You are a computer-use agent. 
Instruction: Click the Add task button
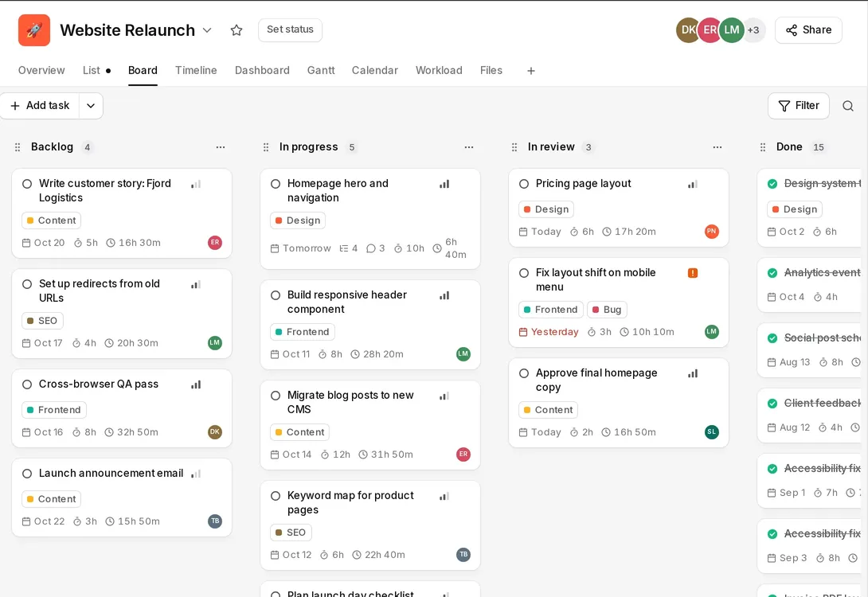coord(40,106)
